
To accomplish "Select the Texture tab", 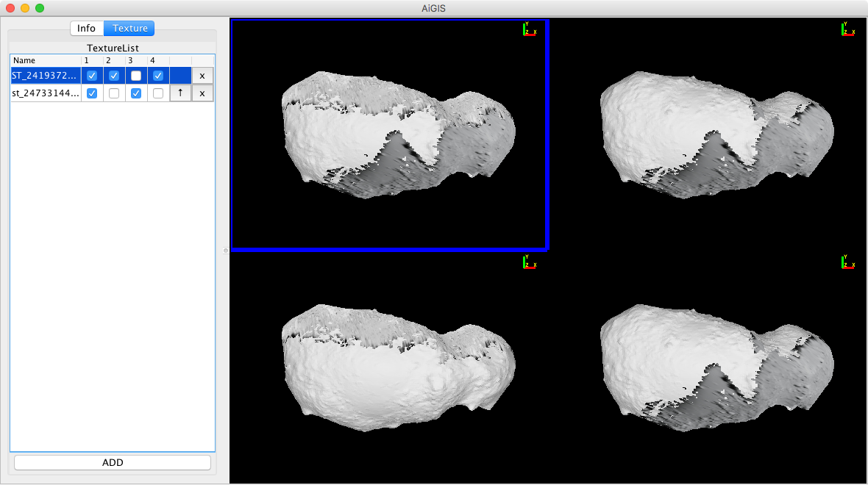I will [x=129, y=28].
